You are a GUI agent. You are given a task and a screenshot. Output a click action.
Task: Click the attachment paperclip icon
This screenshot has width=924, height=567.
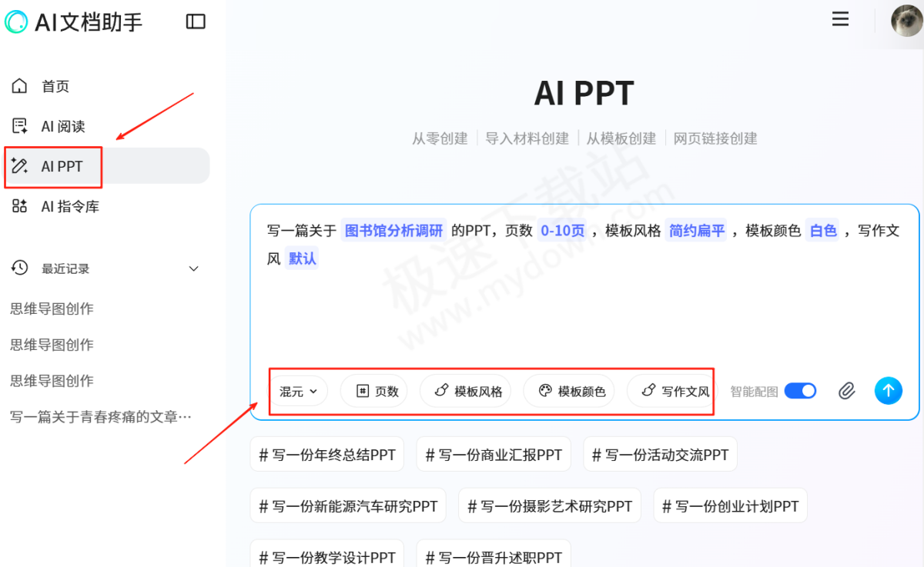(x=846, y=391)
